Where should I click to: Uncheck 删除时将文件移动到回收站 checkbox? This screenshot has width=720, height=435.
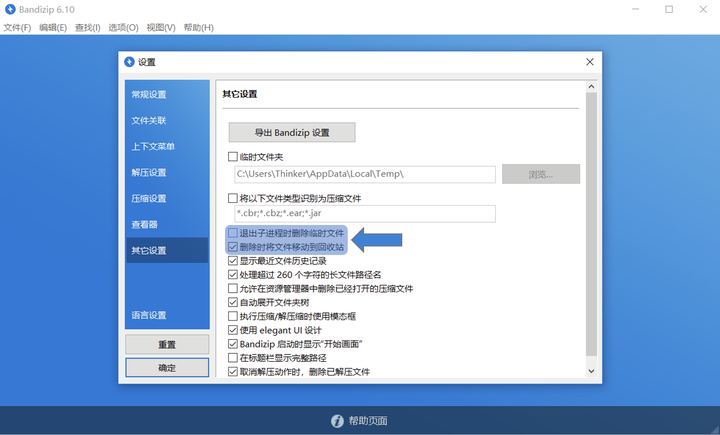(x=233, y=247)
